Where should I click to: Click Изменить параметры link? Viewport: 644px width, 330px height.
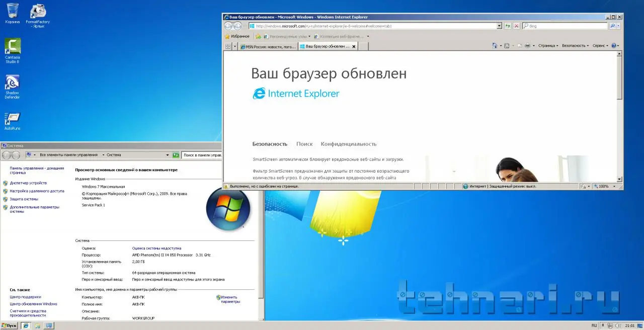click(x=229, y=299)
